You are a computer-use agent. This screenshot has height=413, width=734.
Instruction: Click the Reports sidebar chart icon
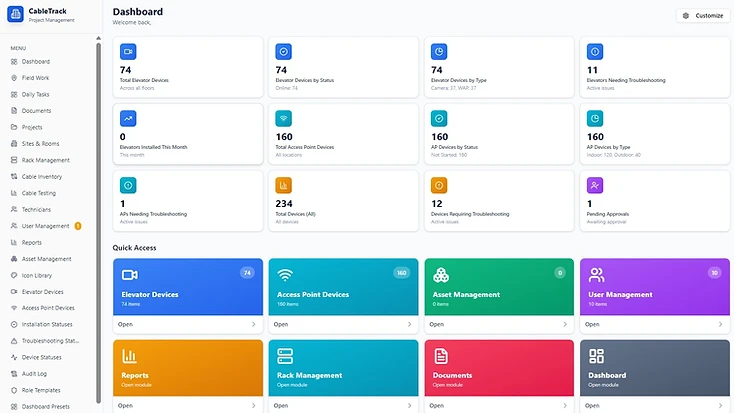pyautogui.click(x=14, y=242)
